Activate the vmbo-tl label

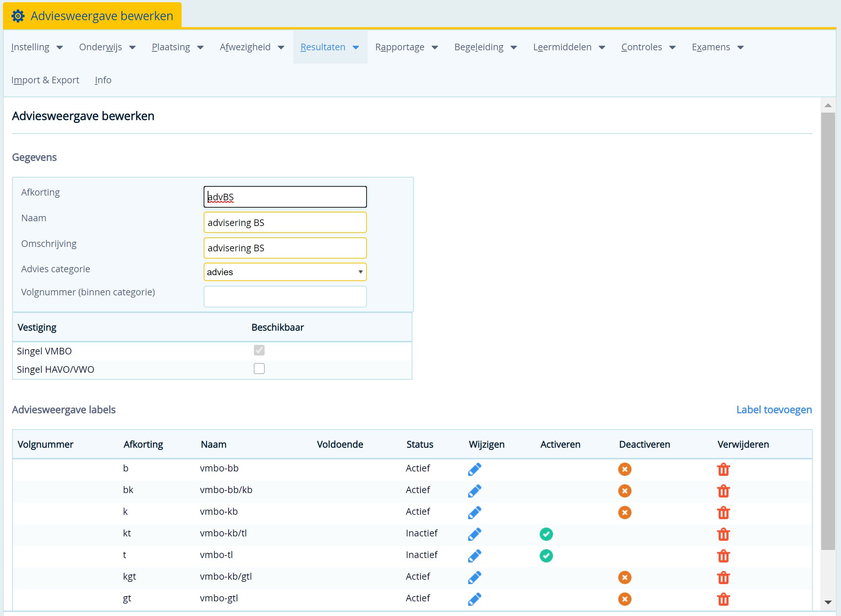(x=546, y=556)
